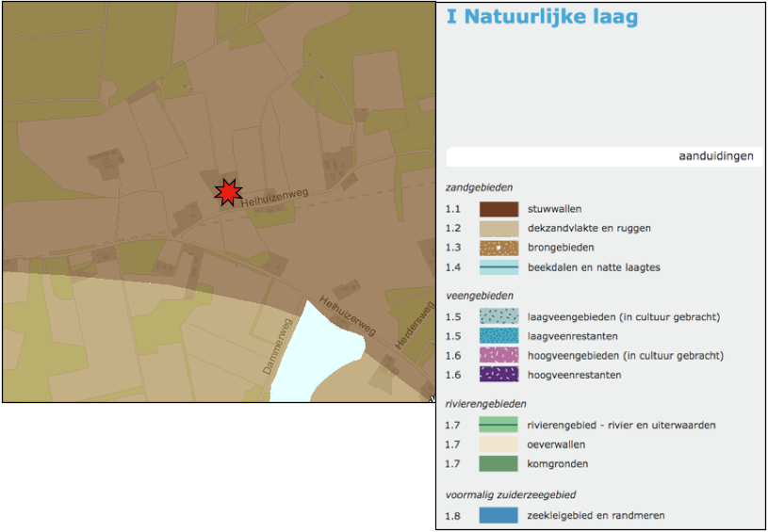
Task: Click legend number '1.8'
Action: click(x=452, y=515)
